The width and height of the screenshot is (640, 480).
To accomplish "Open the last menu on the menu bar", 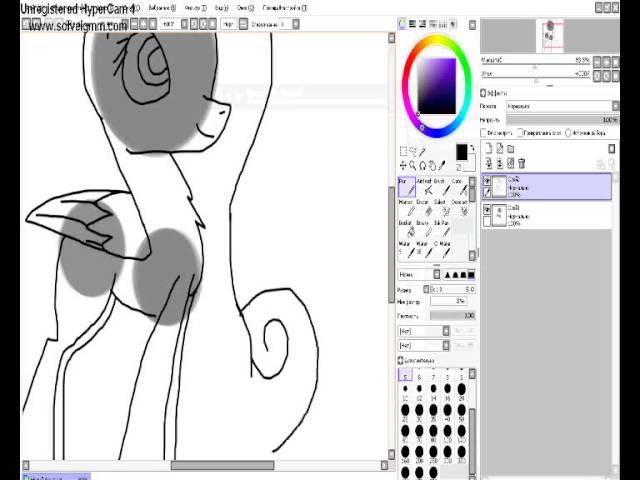I will click(284, 8).
